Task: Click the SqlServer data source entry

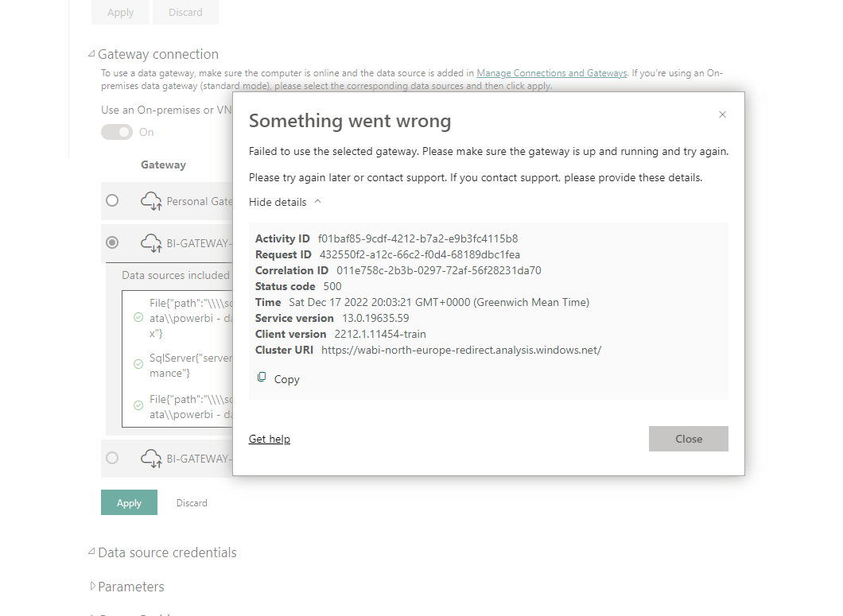Action: 190,366
